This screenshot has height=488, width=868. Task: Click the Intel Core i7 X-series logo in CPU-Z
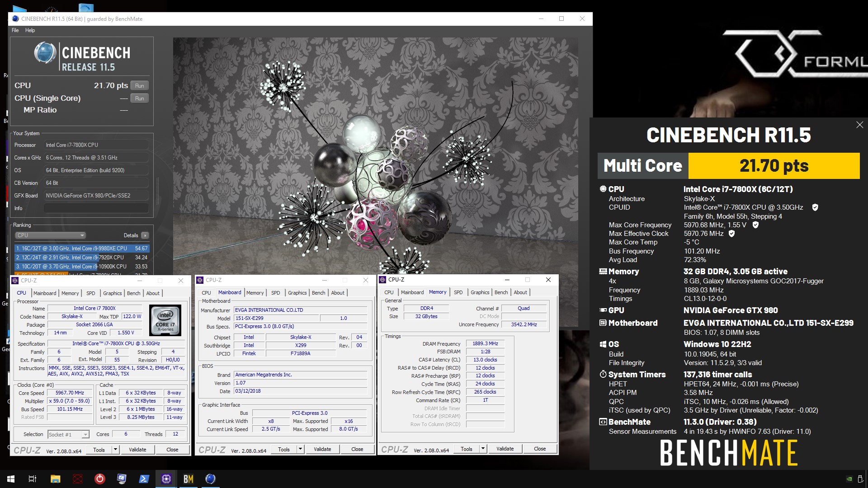point(165,320)
